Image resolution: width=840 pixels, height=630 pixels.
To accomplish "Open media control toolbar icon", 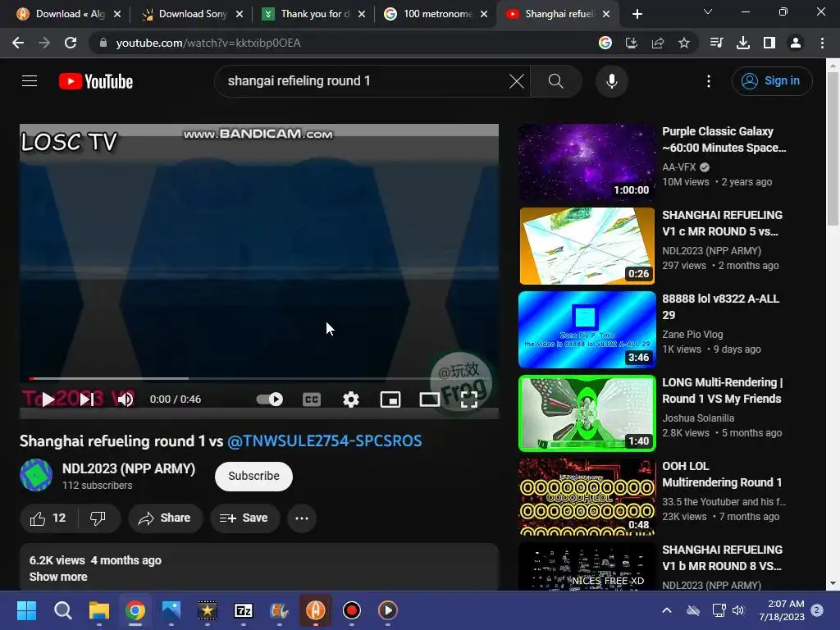I will pyautogui.click(x=716, y=43).
